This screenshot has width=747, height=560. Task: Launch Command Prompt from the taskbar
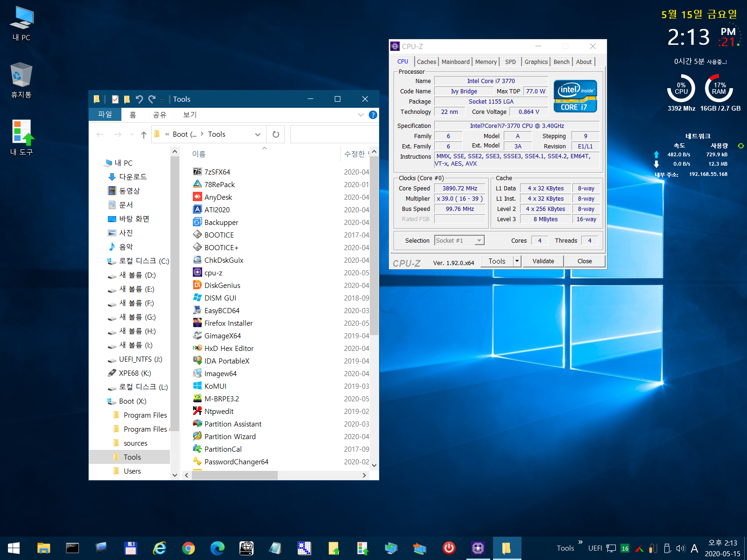(x=72, y=548)
